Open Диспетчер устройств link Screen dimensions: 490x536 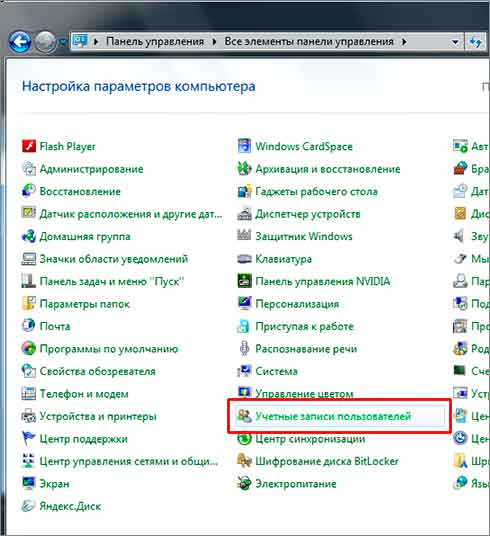(308, 214)
